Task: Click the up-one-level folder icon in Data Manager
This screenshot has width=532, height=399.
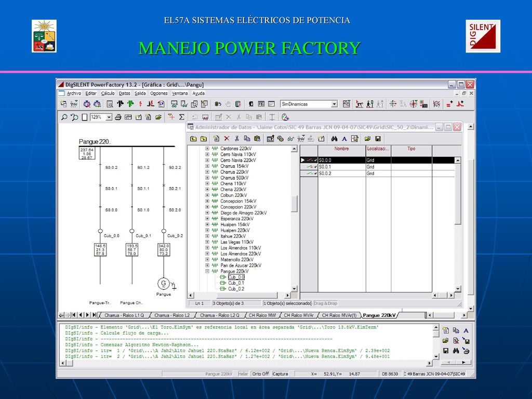Action: [193, 139]
